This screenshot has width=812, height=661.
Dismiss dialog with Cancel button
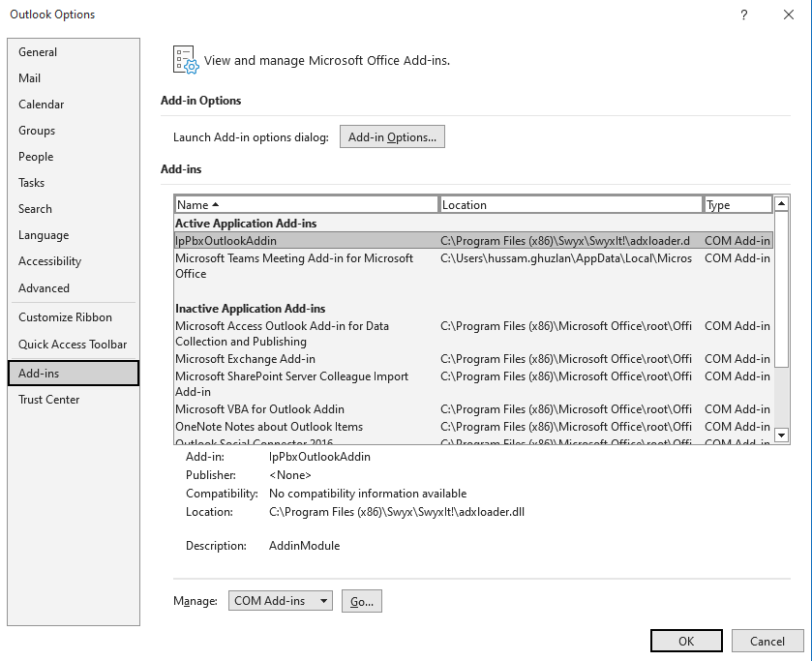pyautogui.click(x=767, y=641)
